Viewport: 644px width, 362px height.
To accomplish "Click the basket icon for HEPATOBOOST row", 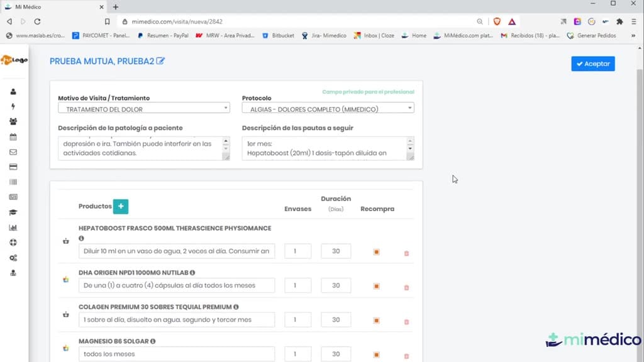I will click(65, 241).
